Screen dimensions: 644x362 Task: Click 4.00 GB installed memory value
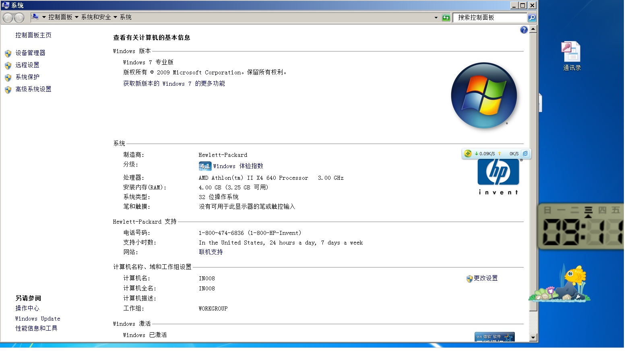point(233,187)
